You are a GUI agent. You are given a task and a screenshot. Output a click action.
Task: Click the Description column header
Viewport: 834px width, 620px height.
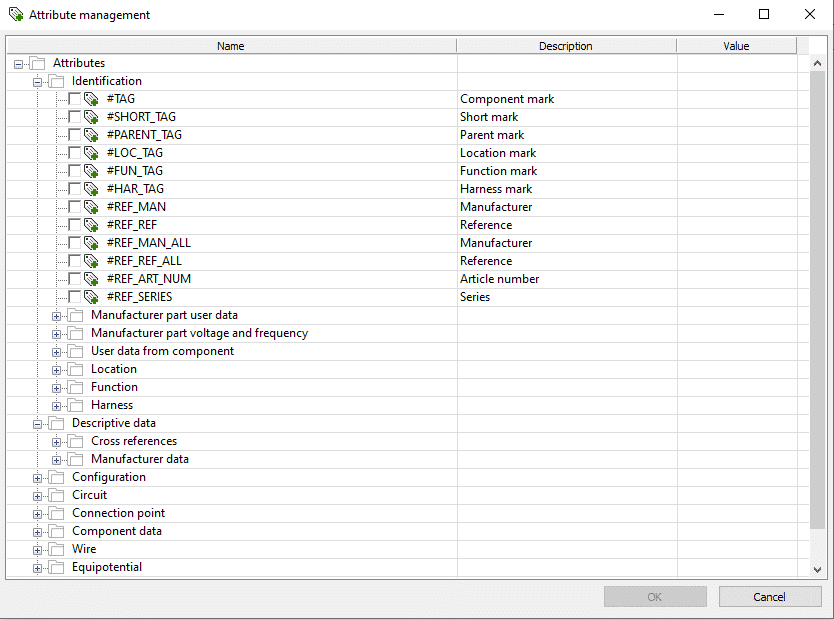tap(565, 46)
